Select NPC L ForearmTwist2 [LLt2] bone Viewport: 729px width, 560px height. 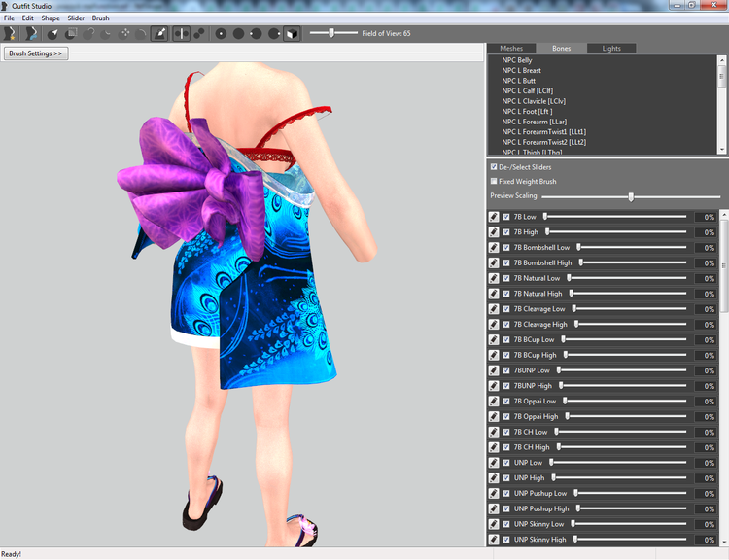tap(544, 142)
